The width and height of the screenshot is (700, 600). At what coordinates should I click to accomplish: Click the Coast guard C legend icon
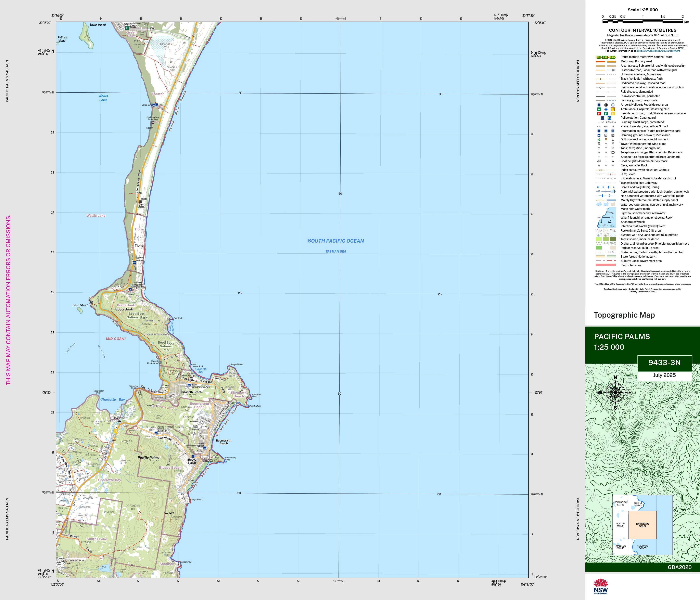[x=609, y=118]
